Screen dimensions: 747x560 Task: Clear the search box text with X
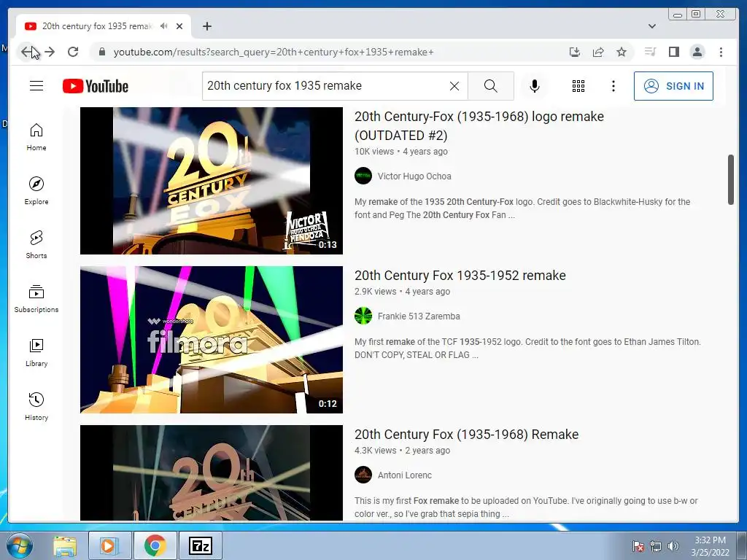454,86
